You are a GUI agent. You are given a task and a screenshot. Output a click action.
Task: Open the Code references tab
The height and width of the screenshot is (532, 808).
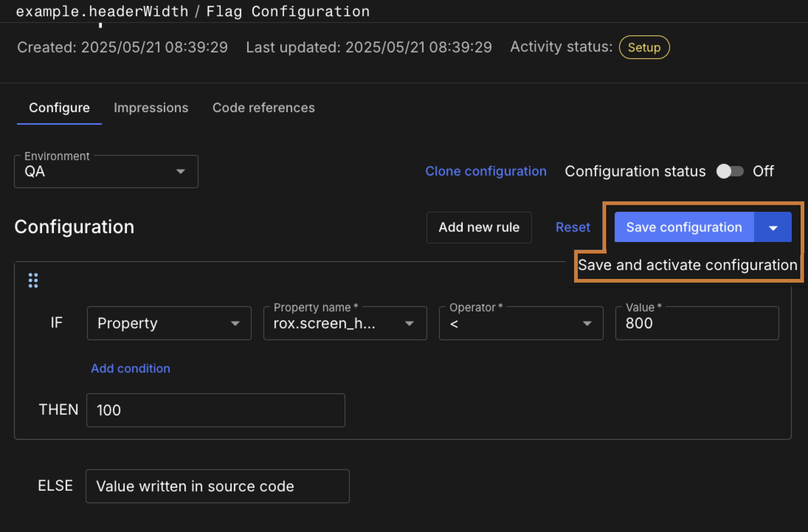point(263,108)
